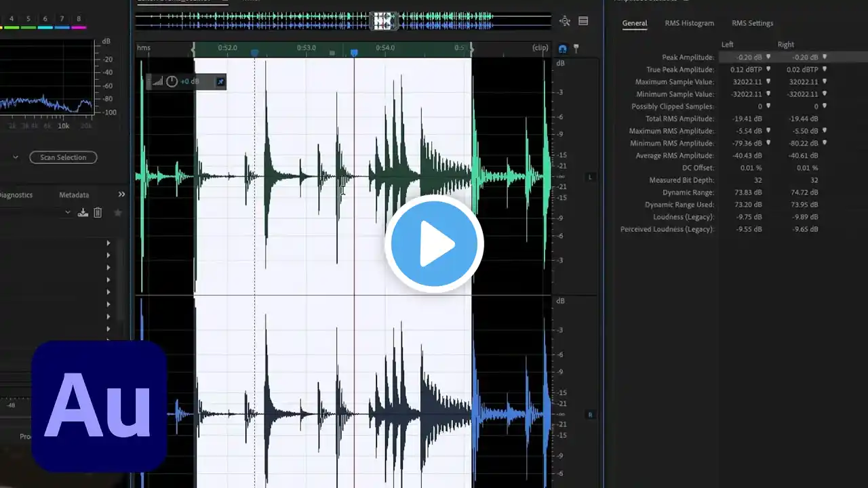Click the zoom navigator icon beside the overview
Image resolution: width=868 pixels, height=488 pixels.
tap(565, 21)
